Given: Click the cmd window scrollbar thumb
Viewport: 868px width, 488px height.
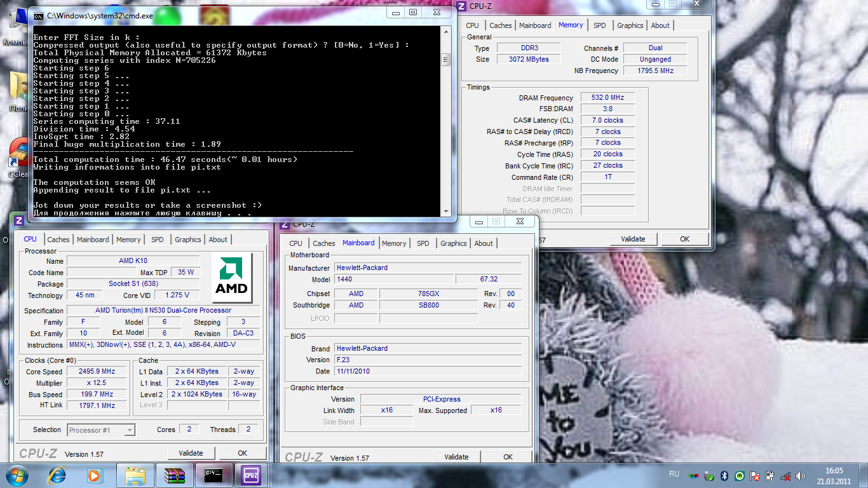Looking at the screenshot, I should (x=446, y=60).
